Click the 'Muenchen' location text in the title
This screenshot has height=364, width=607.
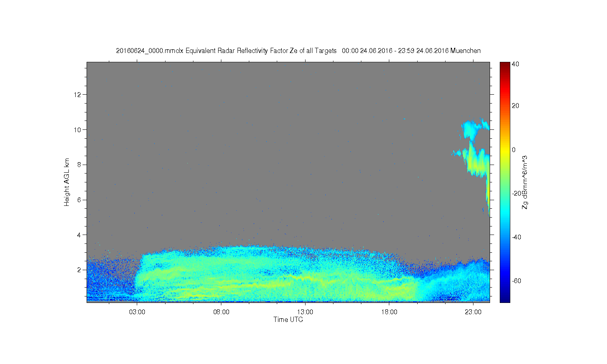coord(465,51)
